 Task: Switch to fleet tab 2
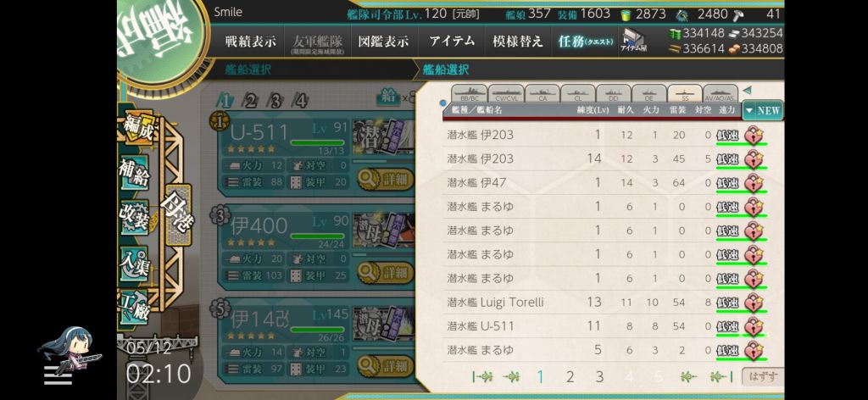(x=251, y=101)
